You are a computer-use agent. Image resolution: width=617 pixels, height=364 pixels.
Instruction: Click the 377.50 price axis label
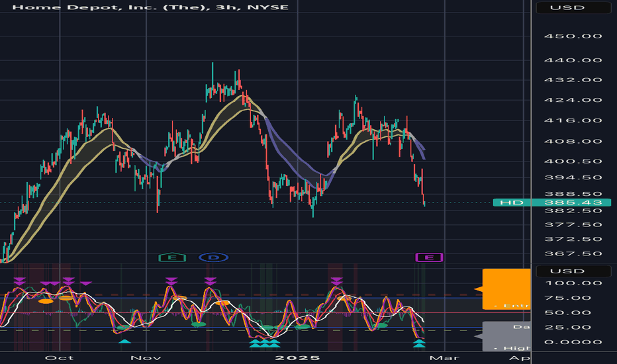(573, 225)
